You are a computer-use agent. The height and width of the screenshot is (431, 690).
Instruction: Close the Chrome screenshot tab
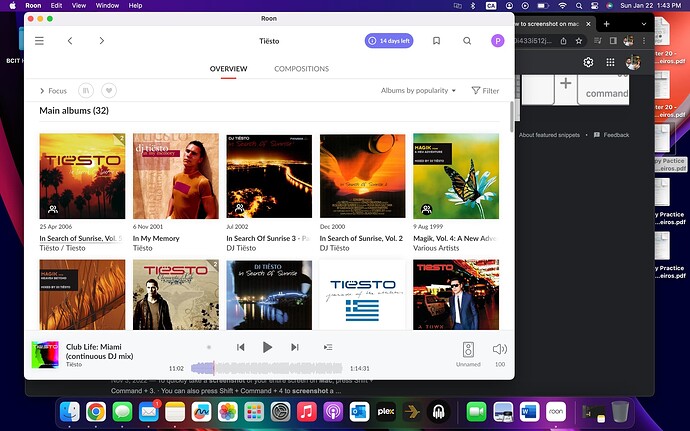coord(588,24)
